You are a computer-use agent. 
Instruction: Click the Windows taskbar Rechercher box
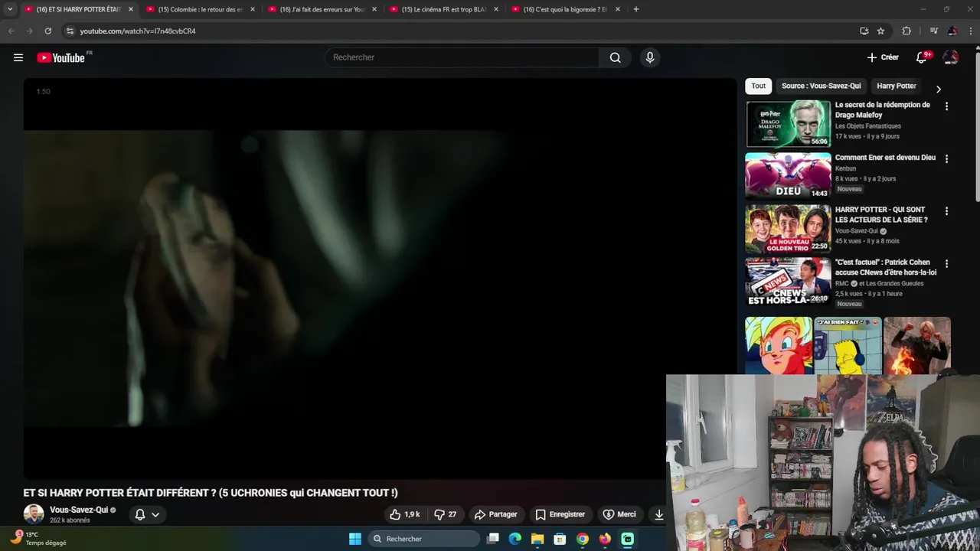click(425, 539)
